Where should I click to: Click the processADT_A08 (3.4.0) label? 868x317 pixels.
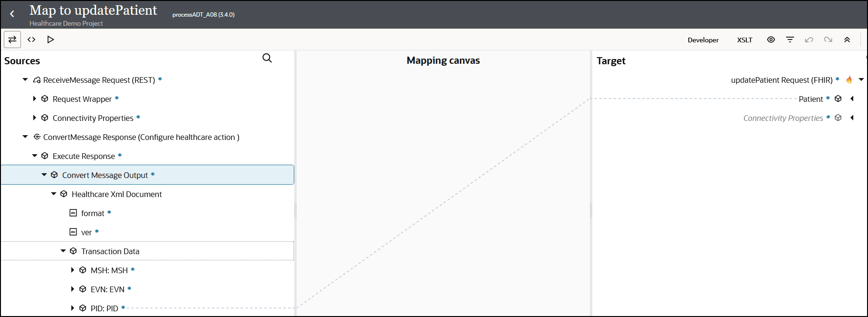click(x=203, y=15)
